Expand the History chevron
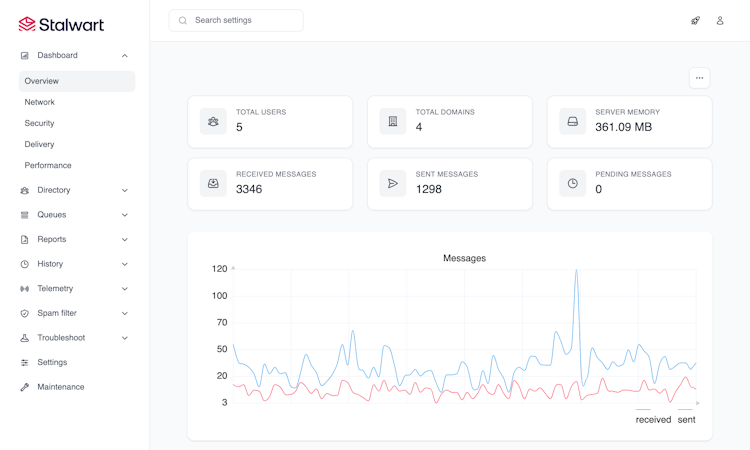 [124, 264]
